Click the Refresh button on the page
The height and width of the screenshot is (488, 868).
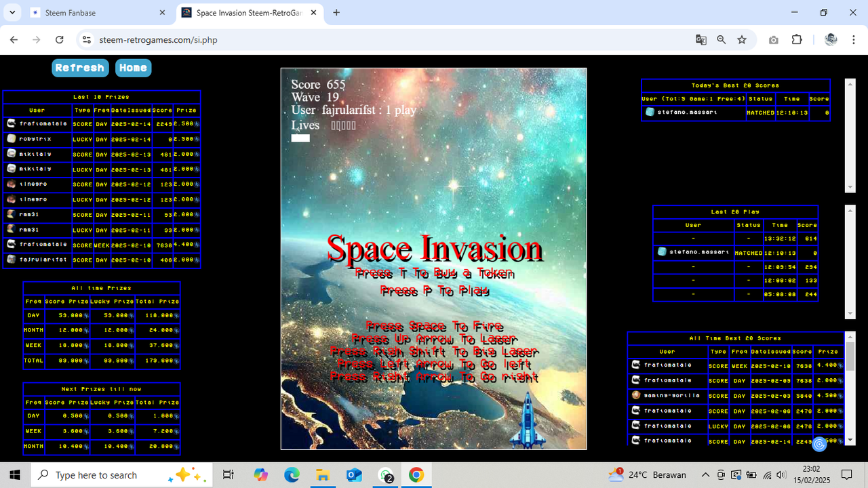80,68
